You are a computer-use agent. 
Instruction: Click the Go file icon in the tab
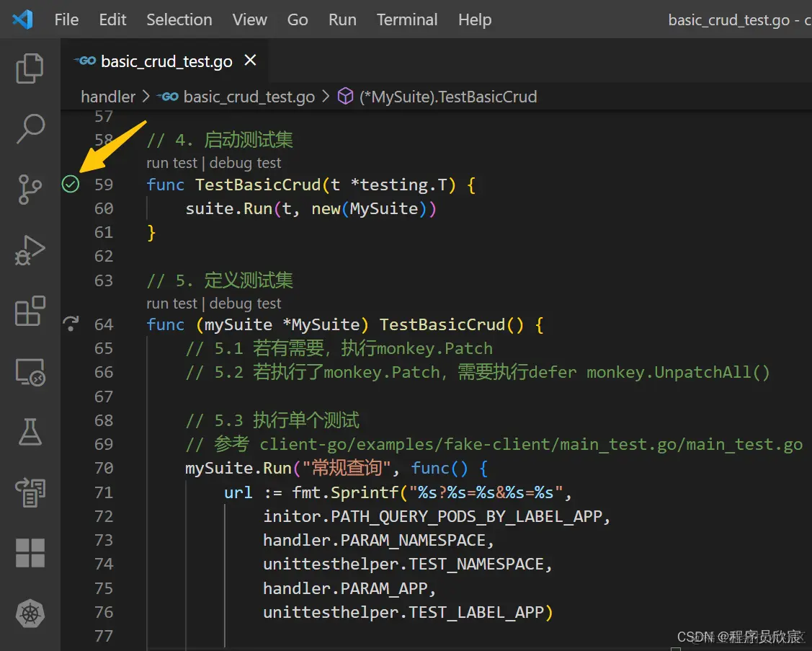coord(85,61)
